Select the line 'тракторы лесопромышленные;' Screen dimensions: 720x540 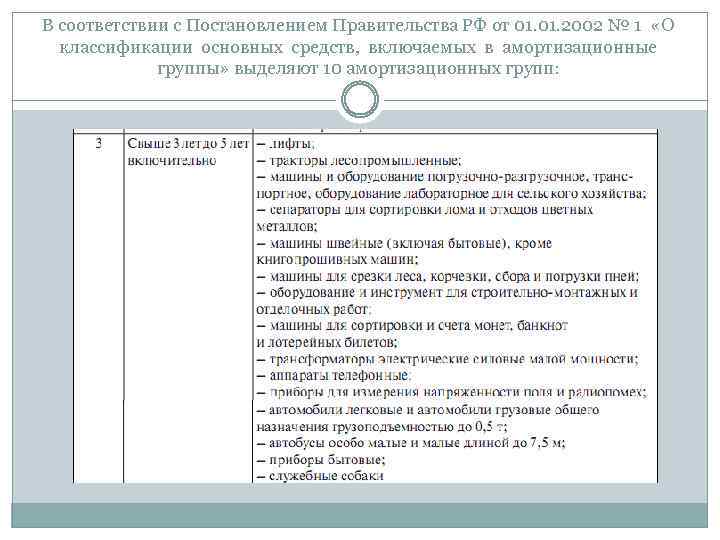coord(359,161)
